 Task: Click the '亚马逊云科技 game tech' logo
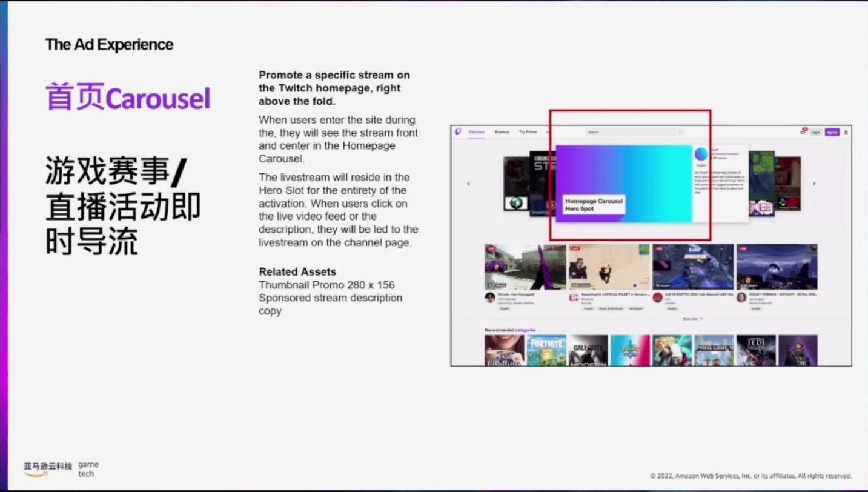[x=61, y=469]
